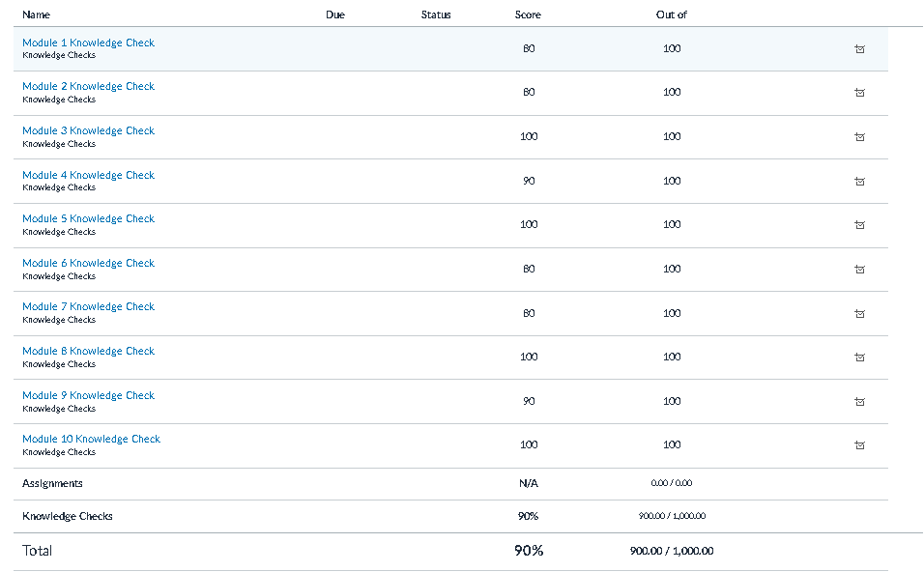This screenshot has height=572, width=924.
Task: Click the Score column header
Action: tap(528, 14)
